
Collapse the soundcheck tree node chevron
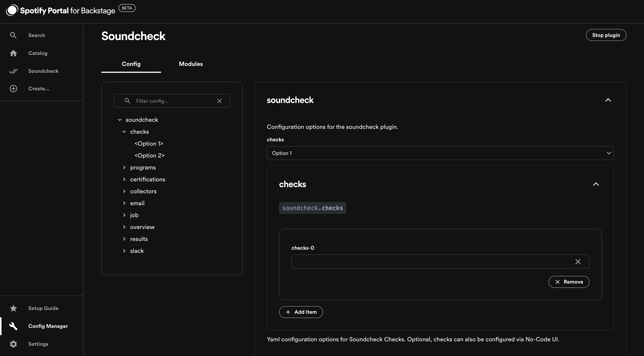point(120,120)
